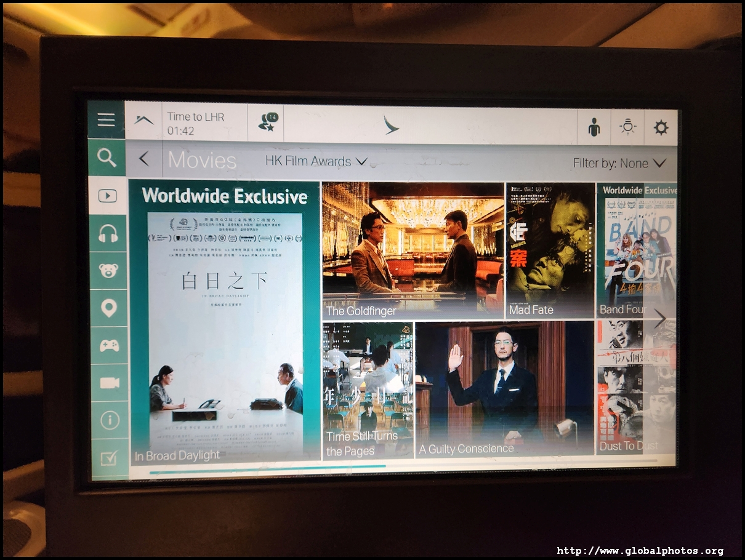Click the Movies heading
This screenshot has width=745, height=560.
(x=202, y=161)
